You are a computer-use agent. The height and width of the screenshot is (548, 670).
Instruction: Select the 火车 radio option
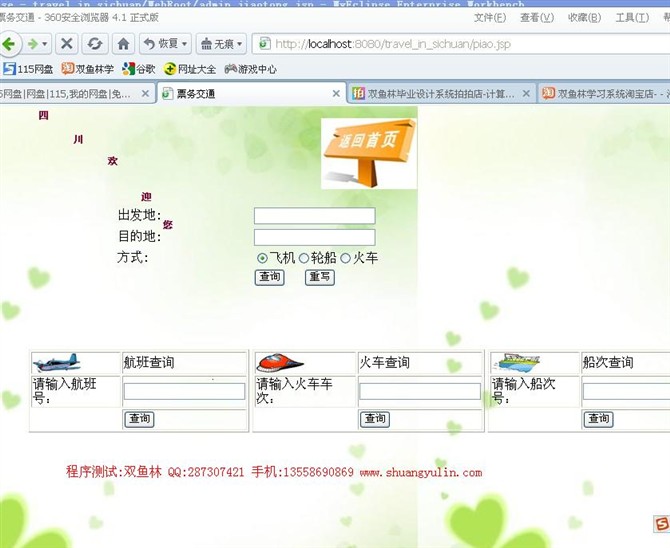coord(345,258)
